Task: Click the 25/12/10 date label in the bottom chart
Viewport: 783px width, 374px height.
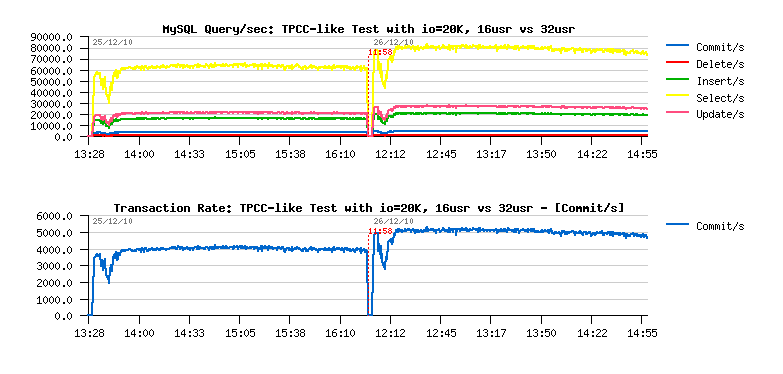Action: (112, 221)
